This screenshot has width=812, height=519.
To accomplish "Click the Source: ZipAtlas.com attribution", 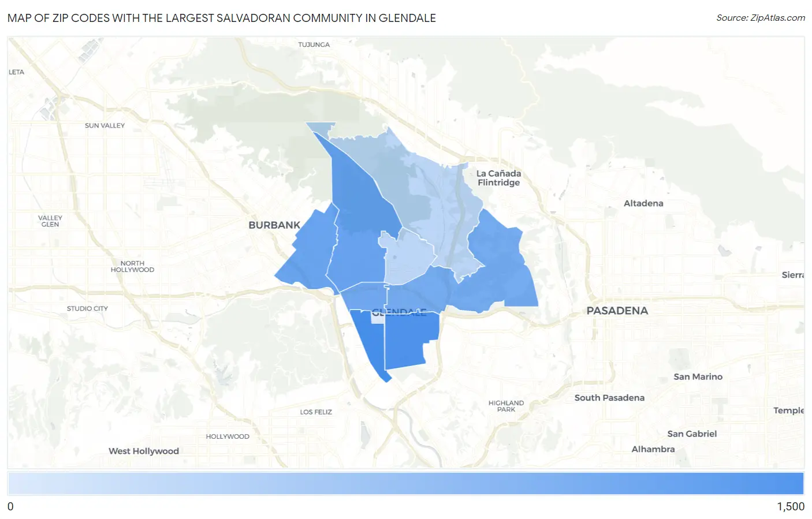I will click(761, 18).
